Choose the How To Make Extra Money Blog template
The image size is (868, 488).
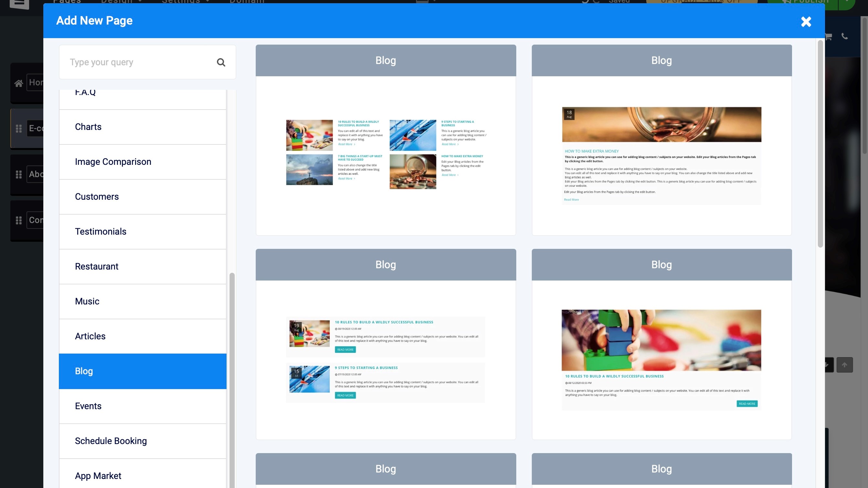pos(661,140)
